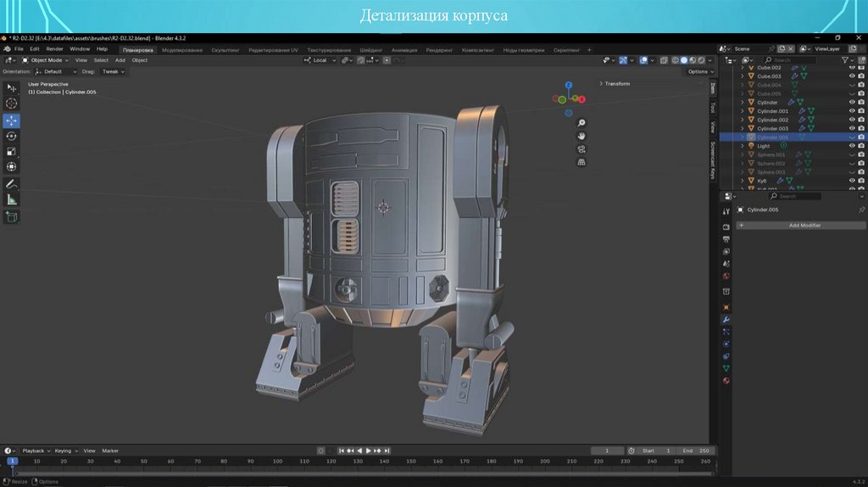Viewport: 868px width, 487px height.
Task: Open the Object Mode dropdown
Action: 46,60
